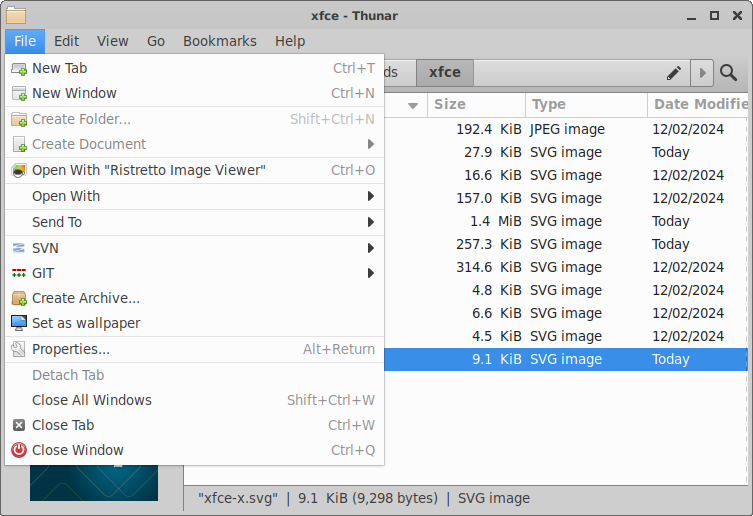
Task: Expand the GIT submenu arrow
Action: pyautogui.click(x=370, y=273)
